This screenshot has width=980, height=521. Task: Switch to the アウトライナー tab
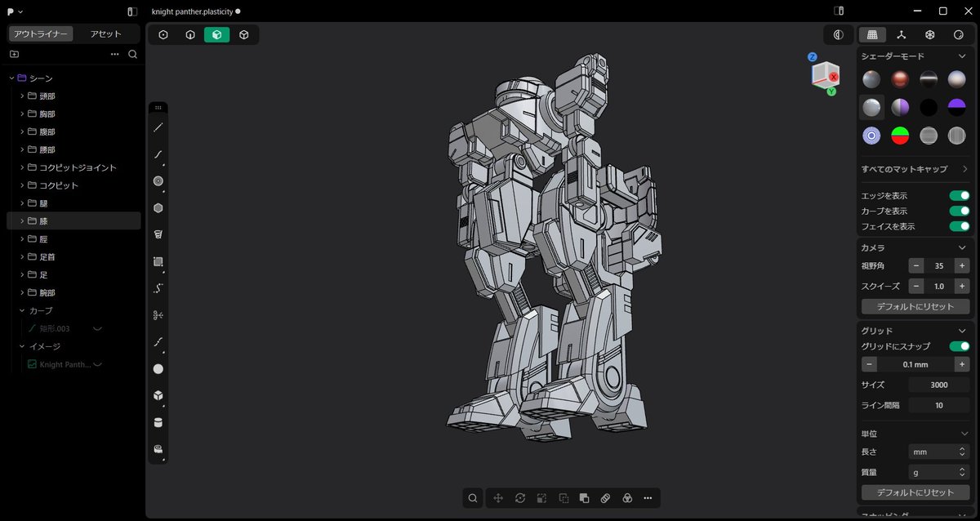coord(41,34)
